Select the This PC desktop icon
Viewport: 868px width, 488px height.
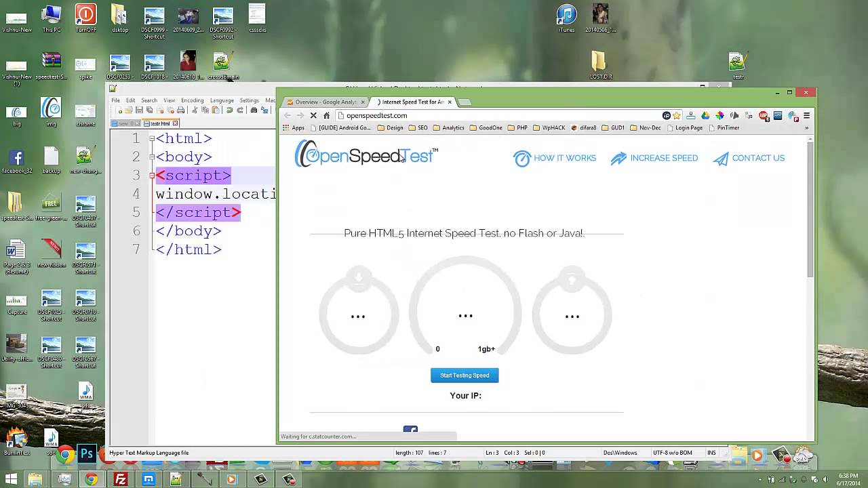point(51,18)
